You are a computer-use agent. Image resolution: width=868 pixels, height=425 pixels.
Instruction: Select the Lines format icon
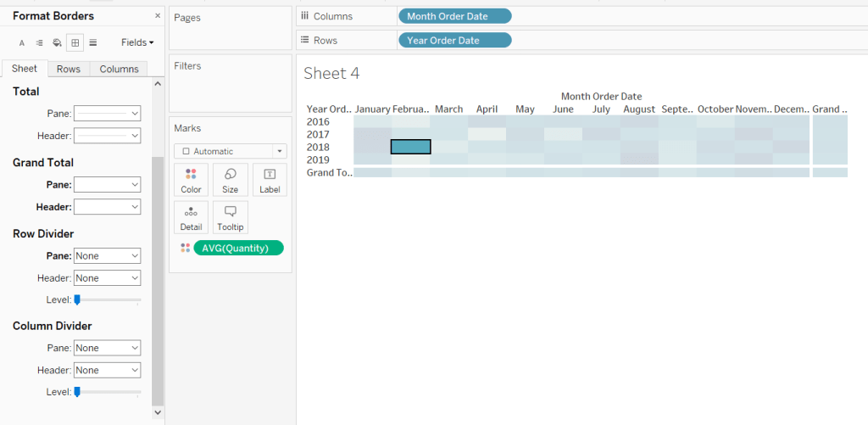93,42
